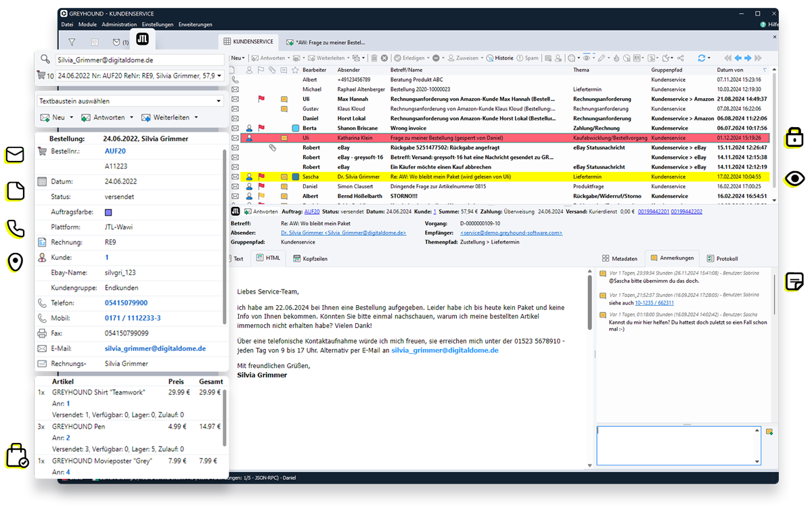Image resolution: width=812 pixels, height=510 pixels.
Task: Open the Einstellungen menu
Action: coord(157,24)
